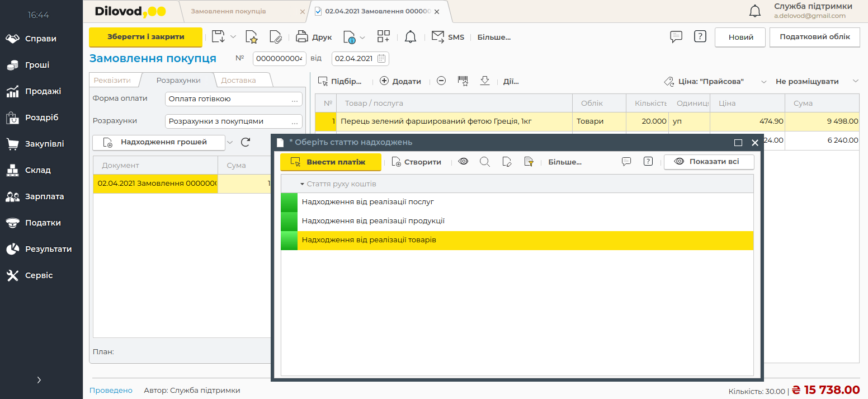Click the remove row minus icon

pyautogui.click(x=441, y=81)
